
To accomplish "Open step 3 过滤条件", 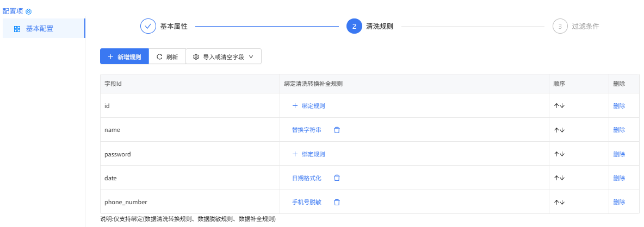I will point(575,26).
